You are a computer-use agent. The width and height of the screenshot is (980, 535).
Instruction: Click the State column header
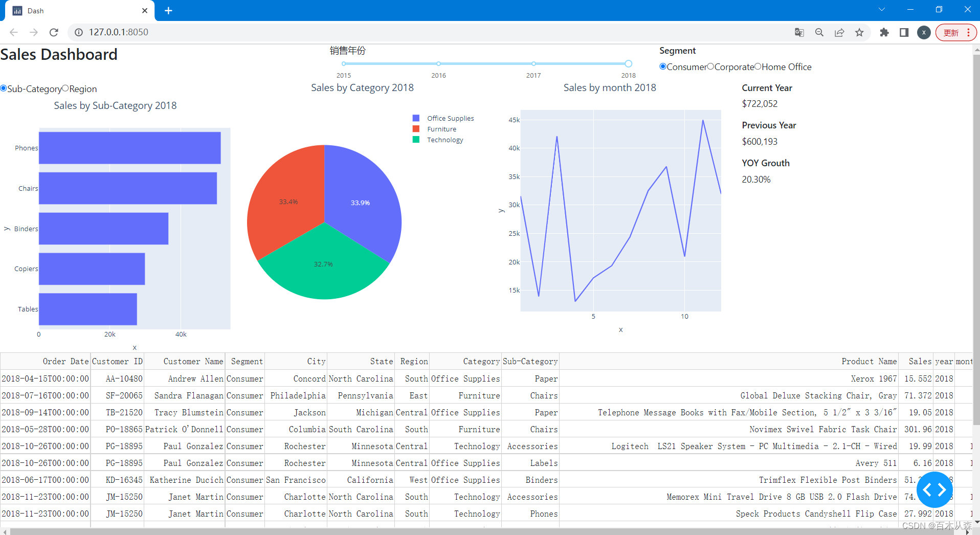[361, 361]
